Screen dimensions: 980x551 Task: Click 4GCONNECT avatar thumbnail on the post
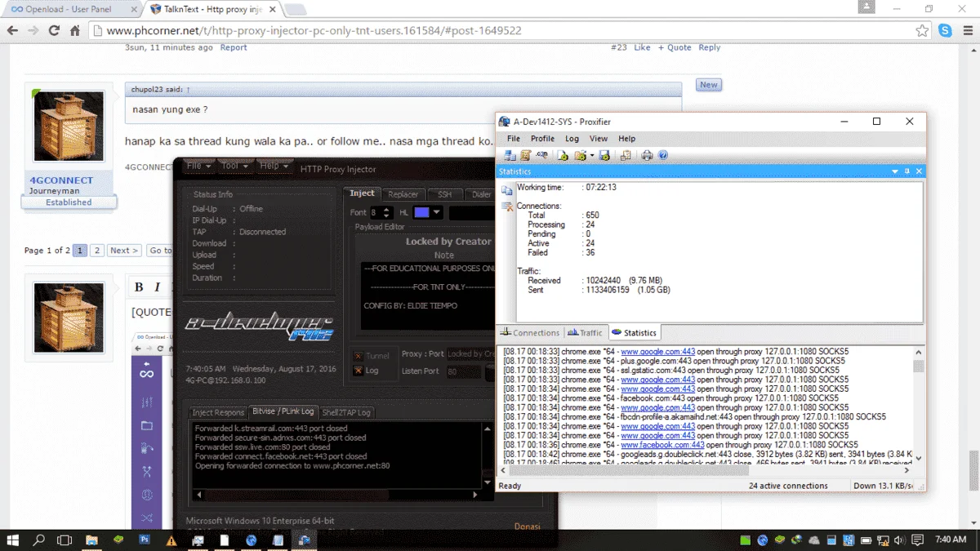tap(69, 126)
